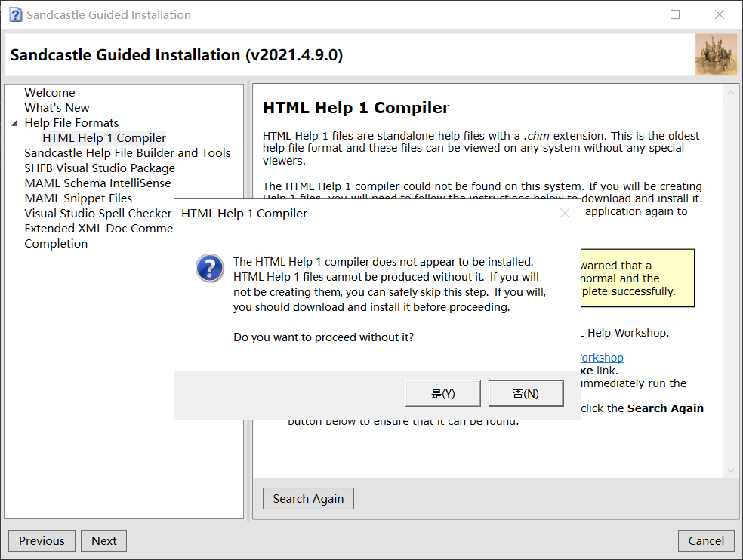
Task: Collapse the Help File Formats section
Action: [x=15, y=122]
